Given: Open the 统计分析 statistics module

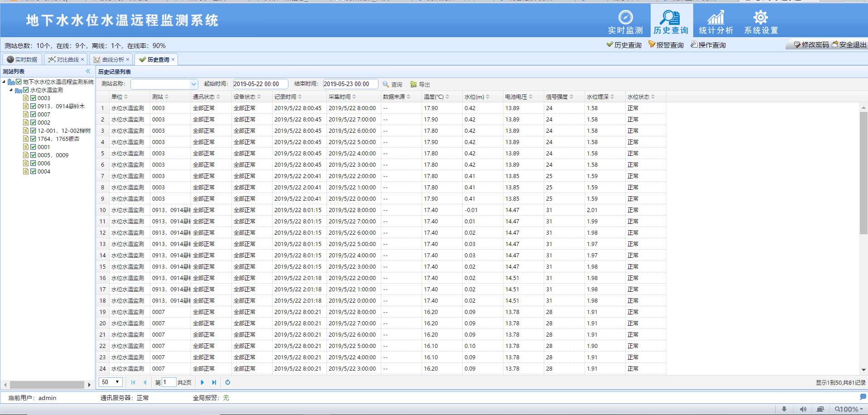Looking at the screenshot, I should tap(716, 22).
